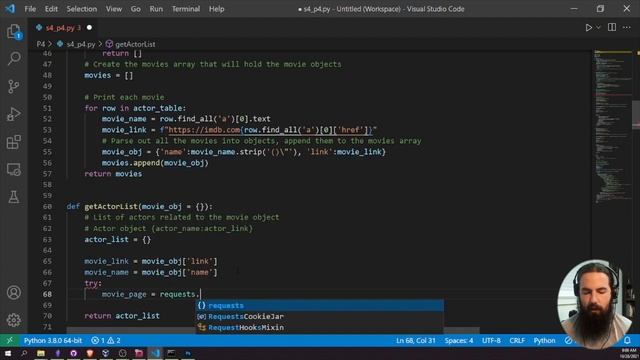Image resolution: width=640 pixels, height=360 pixels.
Task: Click the horizontal scrollbar below editor
Action: pyautogui.click(x=273, y=330)
